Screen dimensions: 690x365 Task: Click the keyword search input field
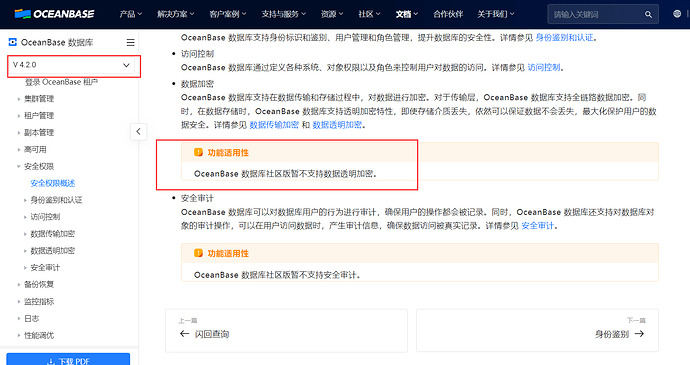tap(596, 15)
